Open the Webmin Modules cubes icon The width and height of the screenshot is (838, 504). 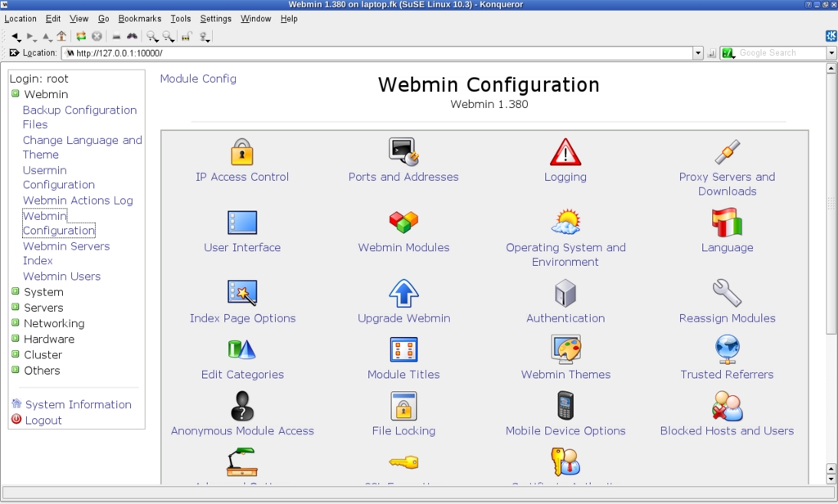coord(403,222)
